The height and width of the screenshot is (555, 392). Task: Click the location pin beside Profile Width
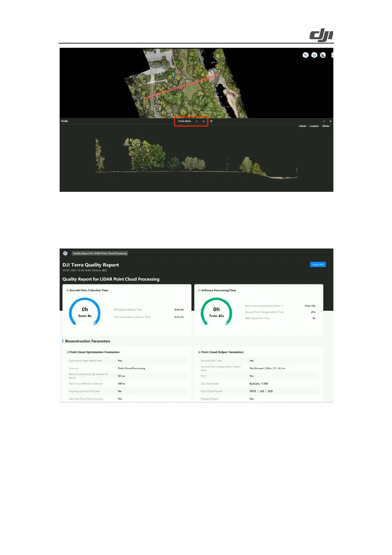(x=211, y=121)
